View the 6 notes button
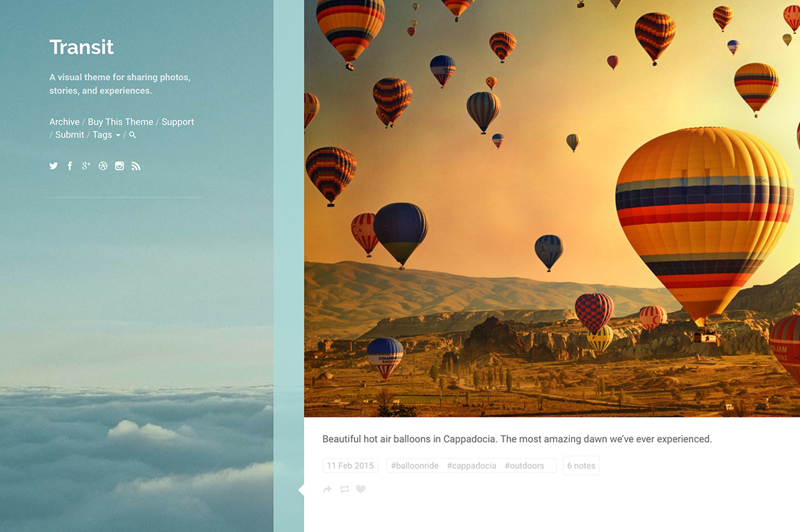 tap(581, 466)
